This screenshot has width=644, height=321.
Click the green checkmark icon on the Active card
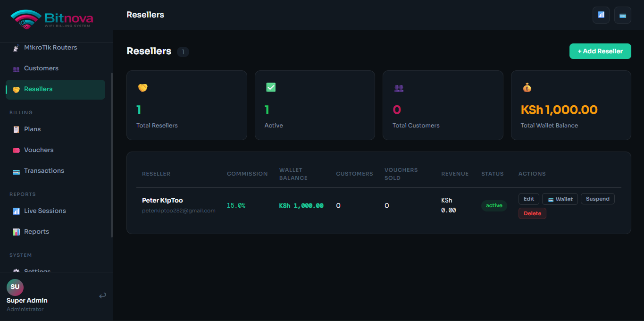(x=271, y=87)
